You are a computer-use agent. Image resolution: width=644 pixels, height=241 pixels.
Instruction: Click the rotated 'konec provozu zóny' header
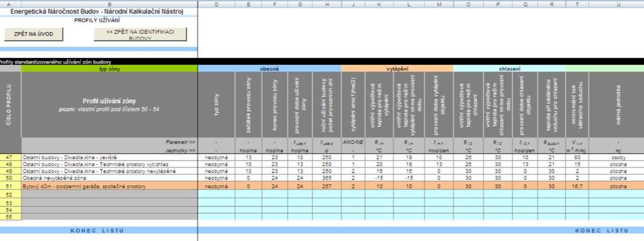pos(274,104)
